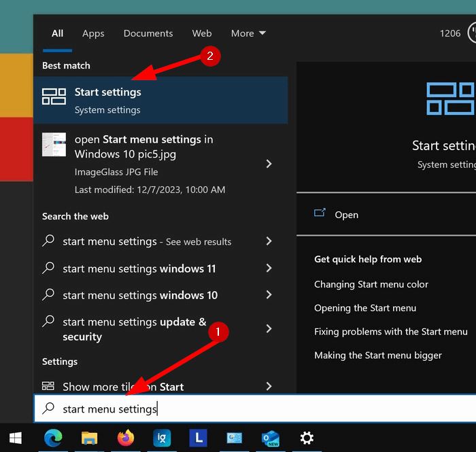476x452 pixels.
Task: Open 'Fixing problems with the Start menu' link
Action: pyautogui.click(x=391, y=332)
